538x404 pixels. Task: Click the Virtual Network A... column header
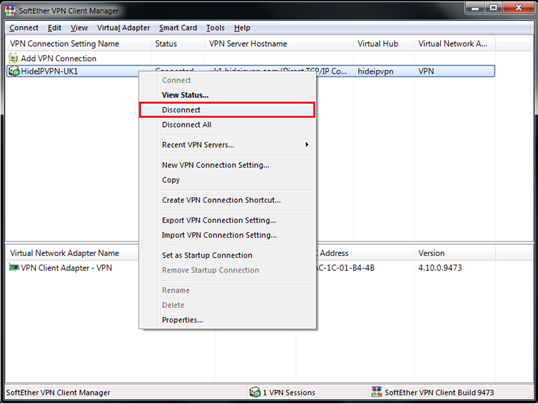(455, 44)
